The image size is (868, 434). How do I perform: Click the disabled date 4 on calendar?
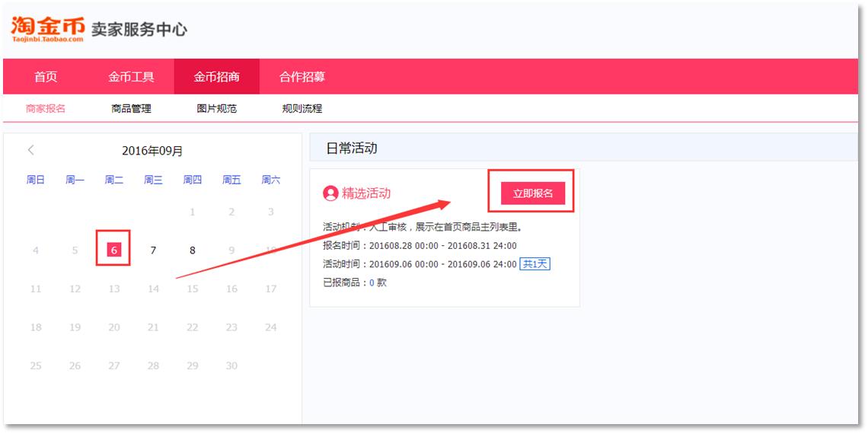[x=36, y=251]
